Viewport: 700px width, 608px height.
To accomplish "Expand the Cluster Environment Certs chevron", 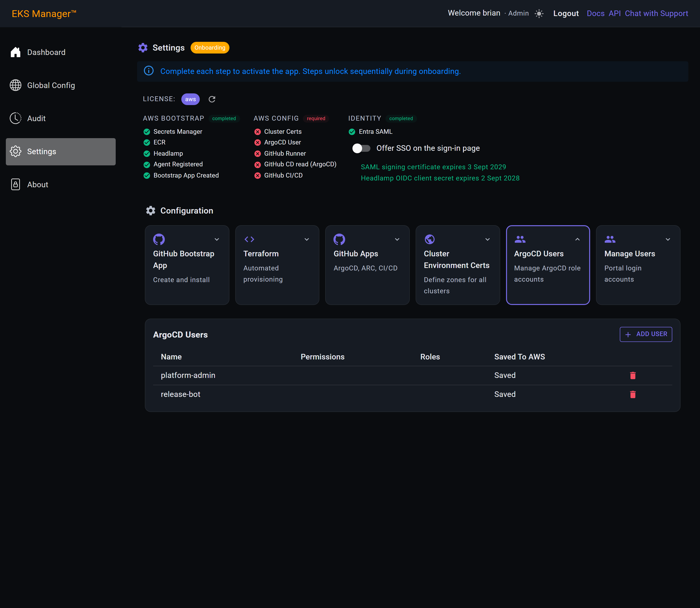I will [487, 239].
